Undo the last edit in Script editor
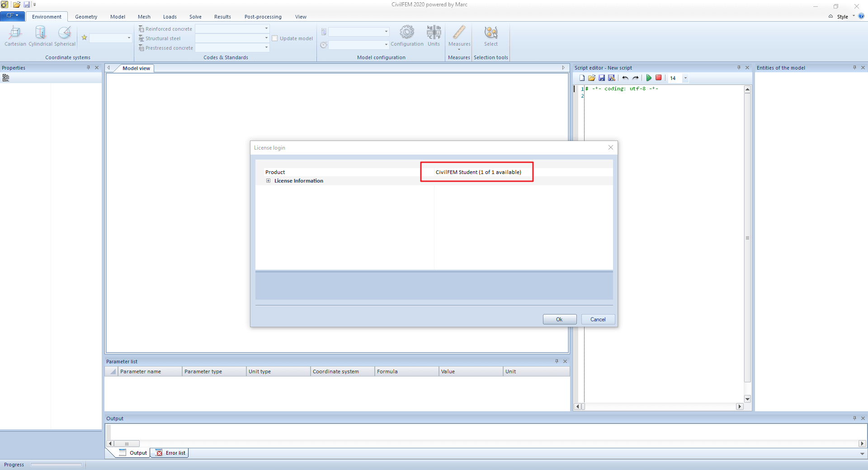This screenshot has width=868, height=470. click(625, 78)
